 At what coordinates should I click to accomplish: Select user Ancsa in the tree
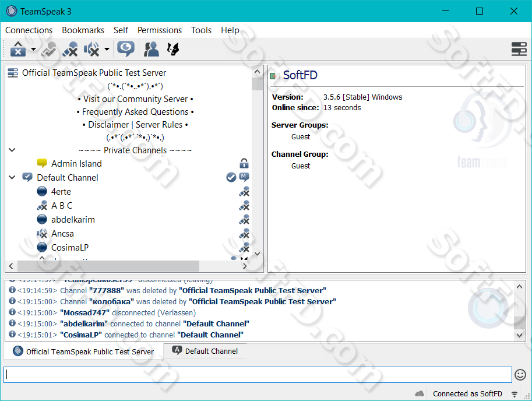[62, 234]
